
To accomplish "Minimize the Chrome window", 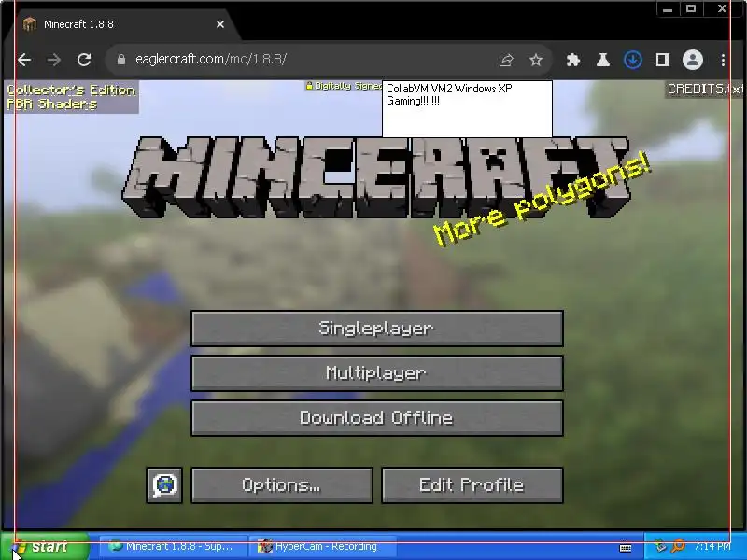I will [668, 8].
